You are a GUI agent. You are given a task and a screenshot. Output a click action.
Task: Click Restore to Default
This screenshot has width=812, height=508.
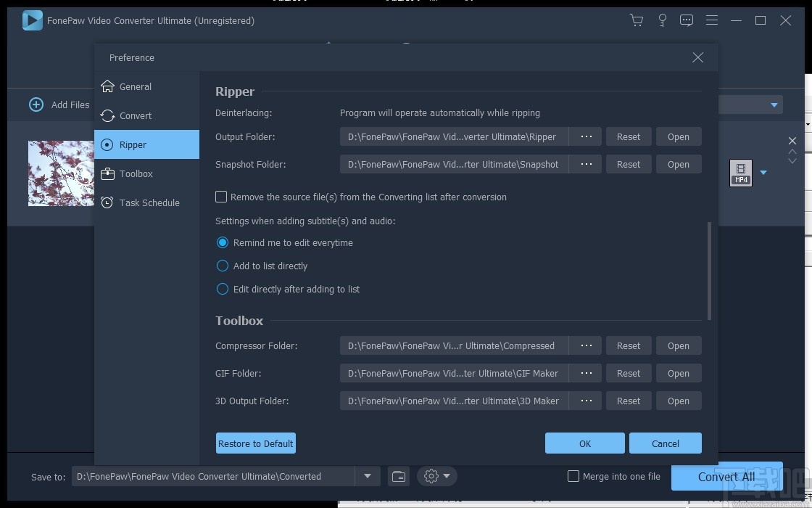point(255,443)
